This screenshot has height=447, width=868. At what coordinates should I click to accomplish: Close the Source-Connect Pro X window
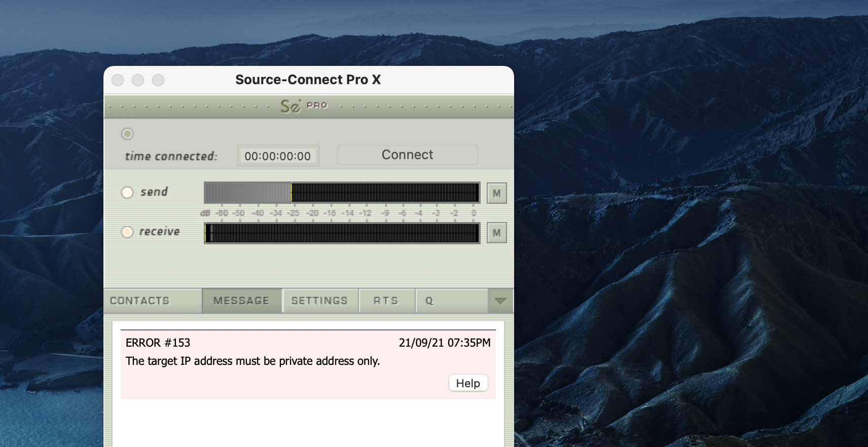pyautogui.click(x=118, y=80)
